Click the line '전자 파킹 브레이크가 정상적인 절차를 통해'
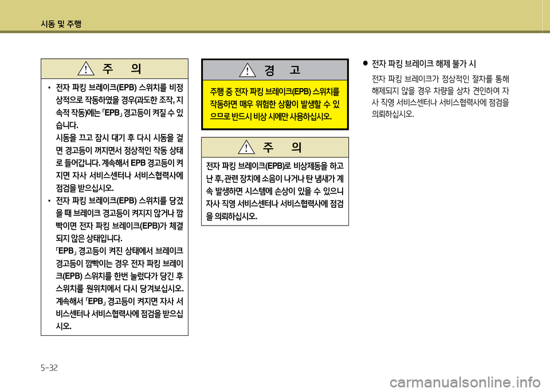 [440, 79]
